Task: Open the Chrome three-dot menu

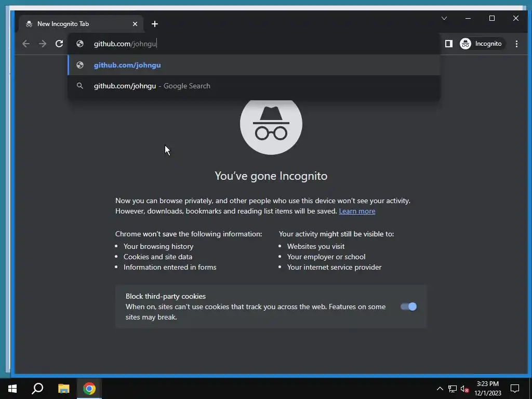Action: pos(516,44)
